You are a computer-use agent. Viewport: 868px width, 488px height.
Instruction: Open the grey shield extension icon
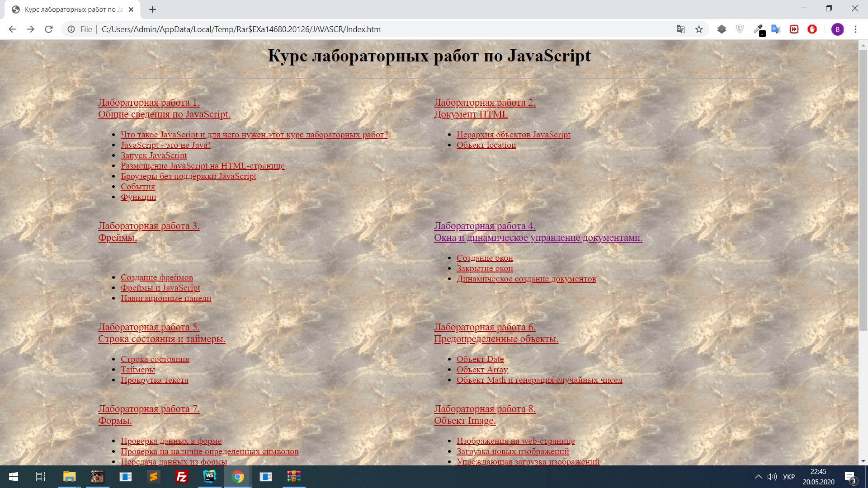pyautogui.click(x=740, y=29)
